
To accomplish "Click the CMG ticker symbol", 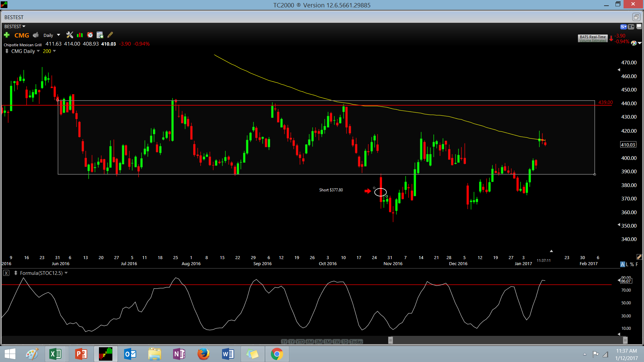I will click(22, 35).
